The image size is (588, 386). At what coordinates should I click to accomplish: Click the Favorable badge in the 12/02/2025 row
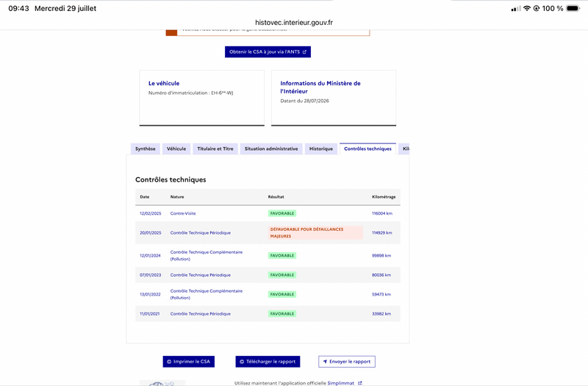click(x=282, y=213)
